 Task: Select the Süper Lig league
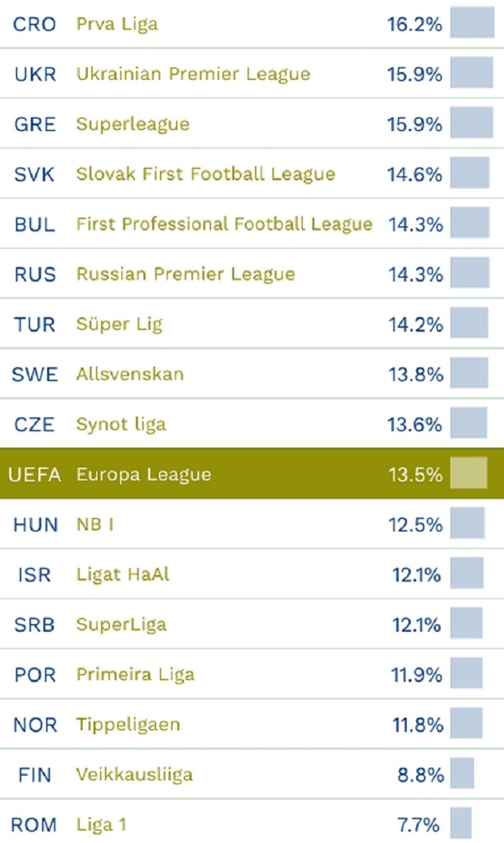(120, 324)
